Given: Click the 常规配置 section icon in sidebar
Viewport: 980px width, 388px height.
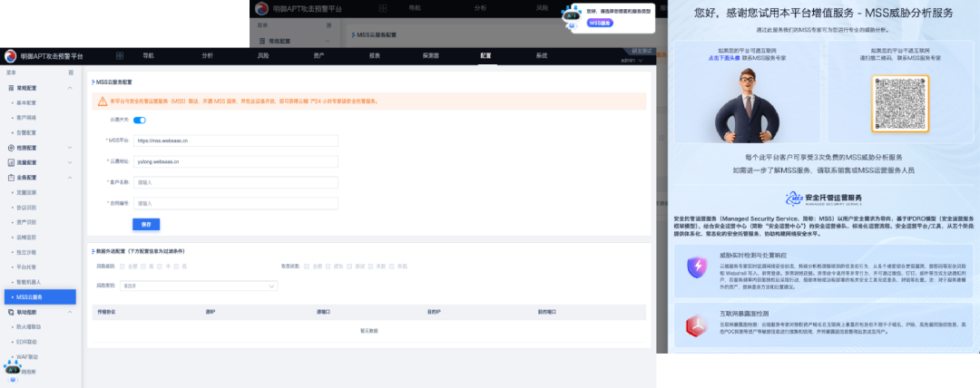Looking at the screenshot, I should coord(10,89).
